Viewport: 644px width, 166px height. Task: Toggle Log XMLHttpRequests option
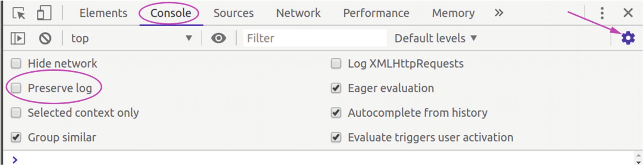(x=336, y=64)
